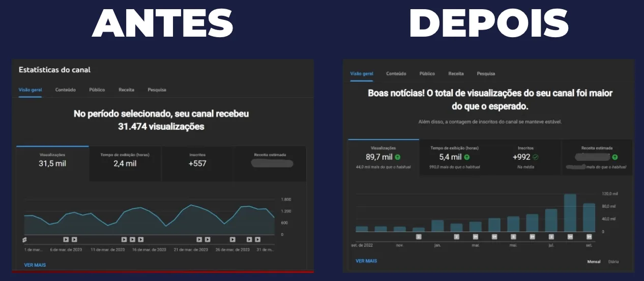Open Público tab in DEPOIS panel

[427, 74]
